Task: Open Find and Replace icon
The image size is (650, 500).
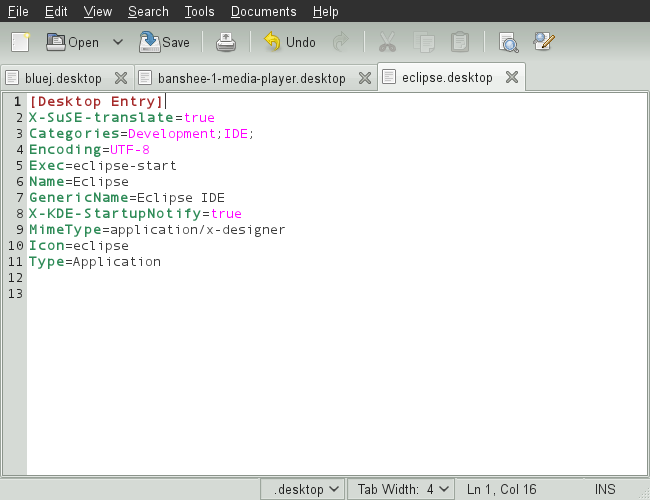Action: pyautogui.click(x=544, y=41)
